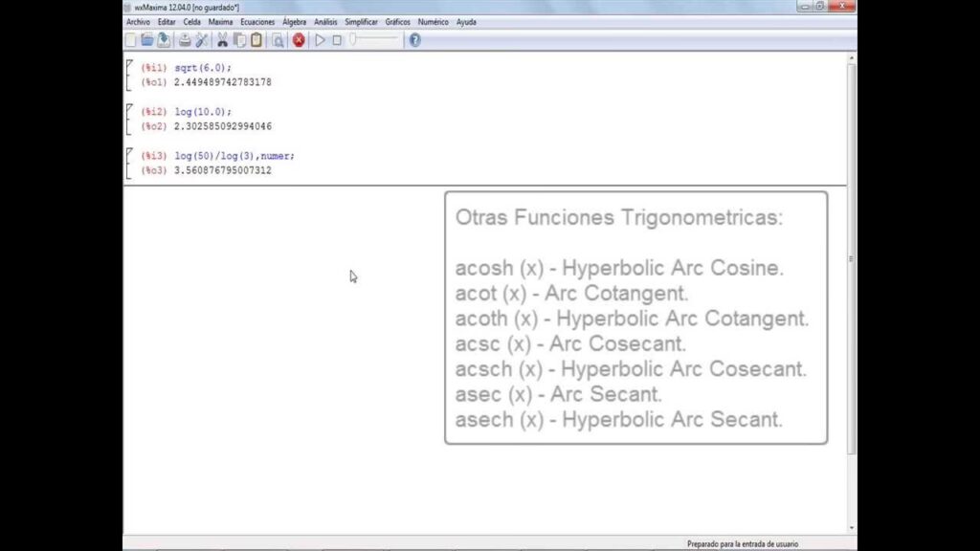Viewport: 980px width, 551px height.
Task: Open the Gráficos menu
Action: click(x=397, y=22)
